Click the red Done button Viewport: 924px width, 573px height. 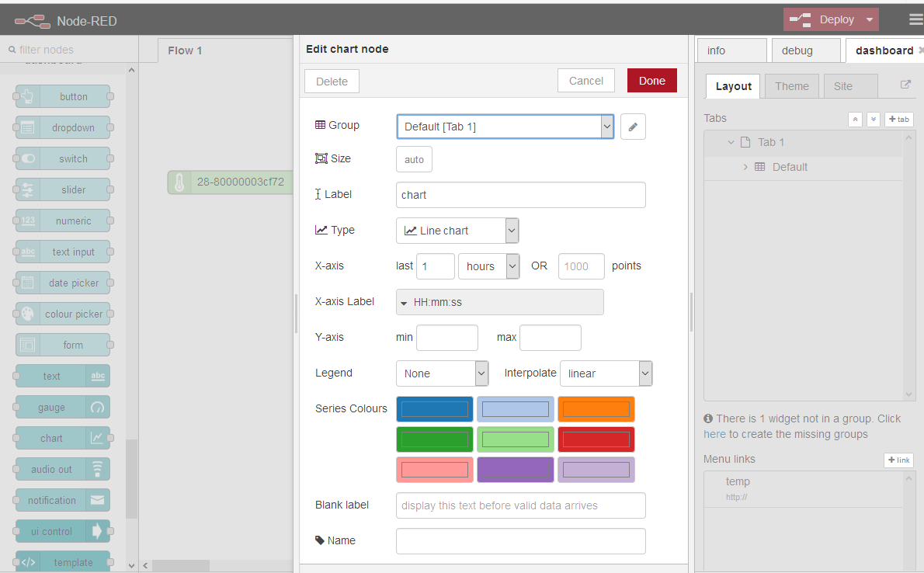click(x=651, y=81)
